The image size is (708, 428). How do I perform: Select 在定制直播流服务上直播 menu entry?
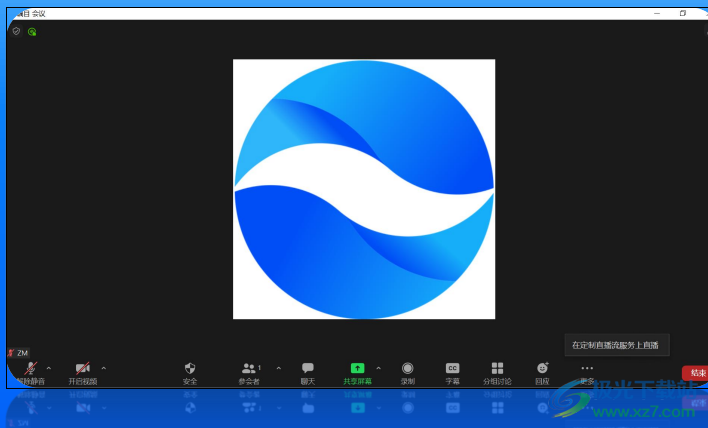pos(615,345)
